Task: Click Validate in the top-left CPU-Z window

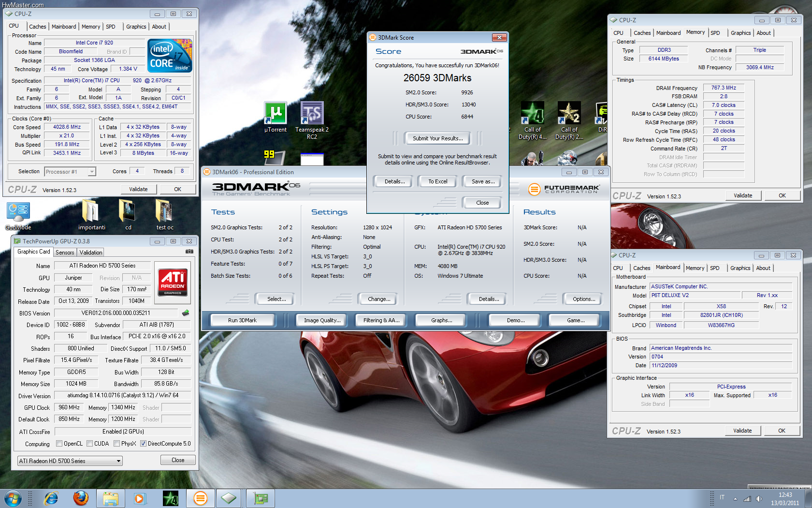Action: 138,189
